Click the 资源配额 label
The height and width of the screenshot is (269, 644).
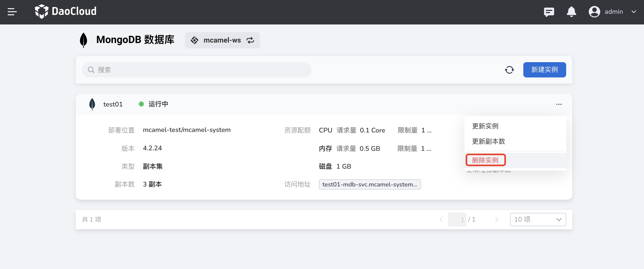[x=298, y=130]
